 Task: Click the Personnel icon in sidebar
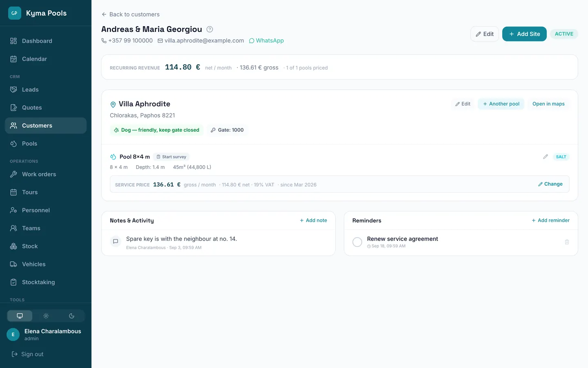pos(13,210)
